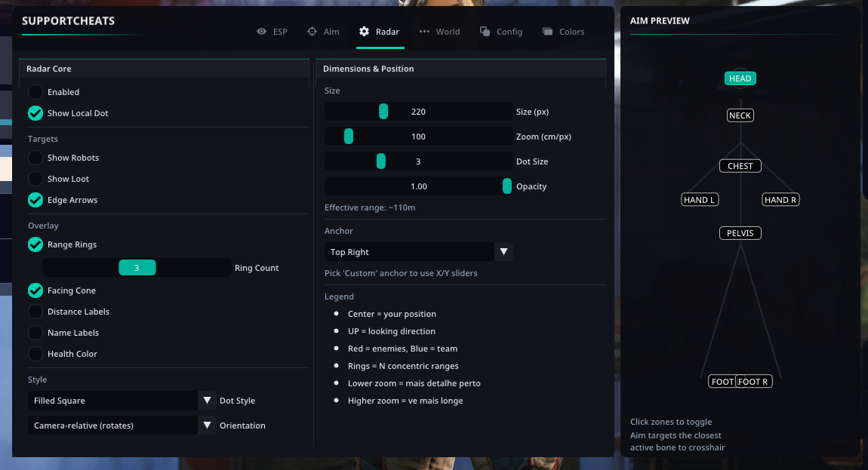868x470 pixels.
Task: Click the Anchor dropdown arrow
Action: click(x=503, y=252)
